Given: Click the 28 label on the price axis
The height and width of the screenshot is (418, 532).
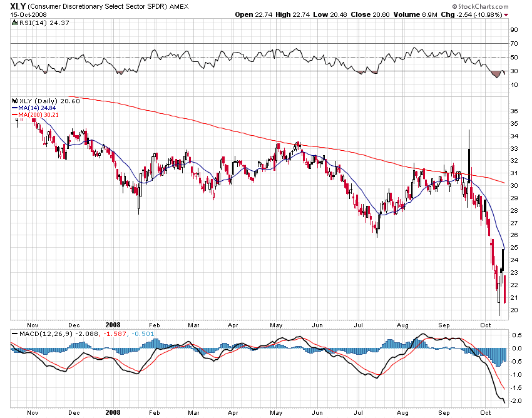Looking at the screenshot, I should (x=514, y=210).
